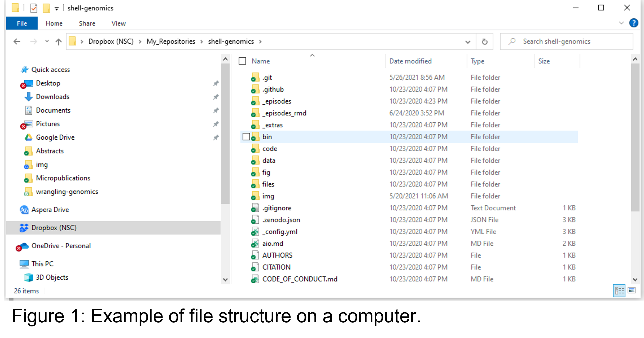The height and width of the screenshot is (338, 644).
Task: Click the refresh icon beside the address bar
Action: tap(484, 41)
